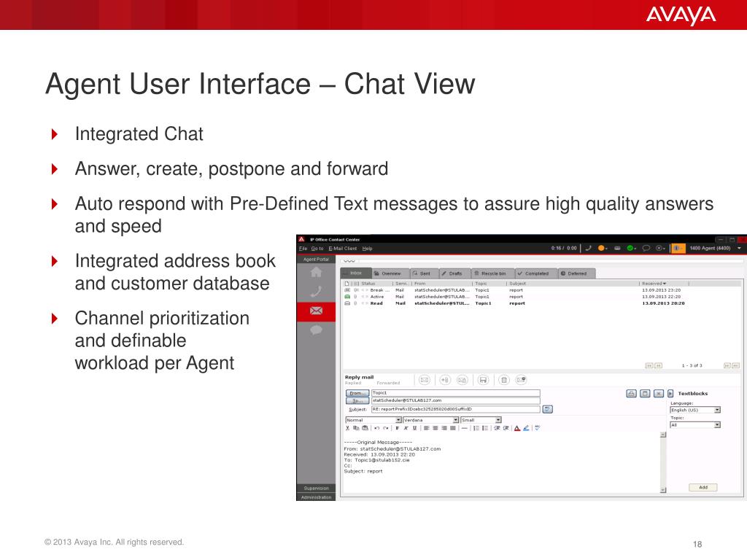The image size is (747, 560).
Task: Switch to the Sent tab
Action: click(x=424, y=273)
